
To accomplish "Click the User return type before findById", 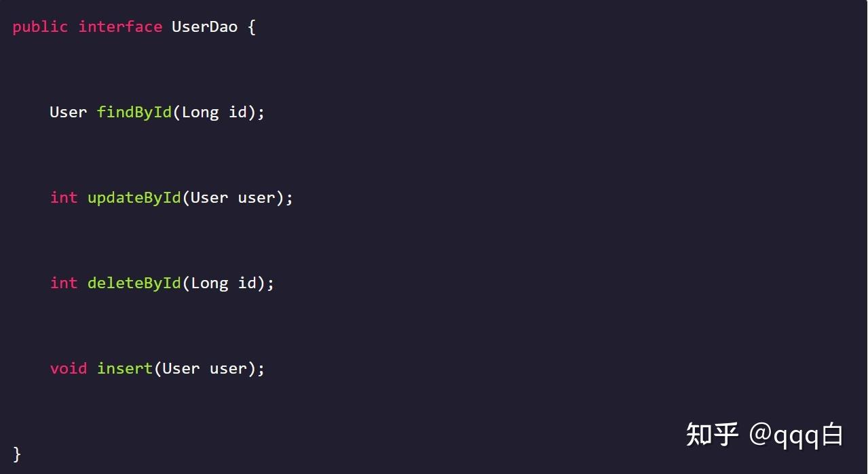I will tap(68, 112).
